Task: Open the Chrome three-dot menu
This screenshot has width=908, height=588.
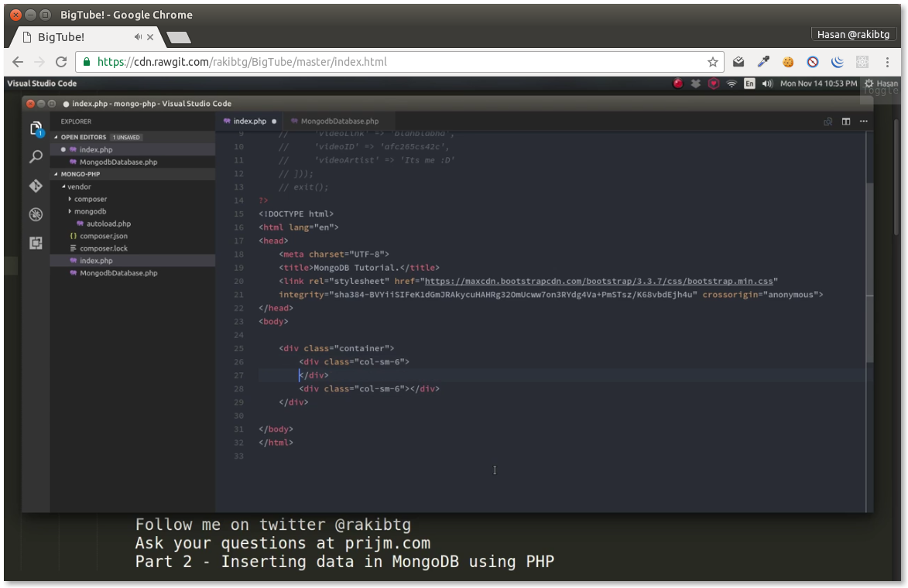Action: tap(887, 62)
